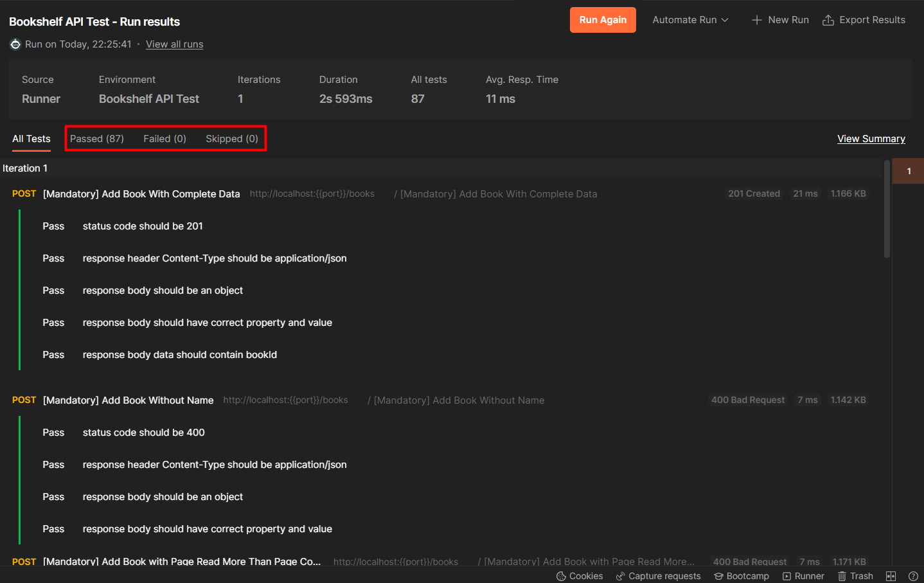
Task: Open the Automate Run dropdown
Action: click(x=689, y=19)
